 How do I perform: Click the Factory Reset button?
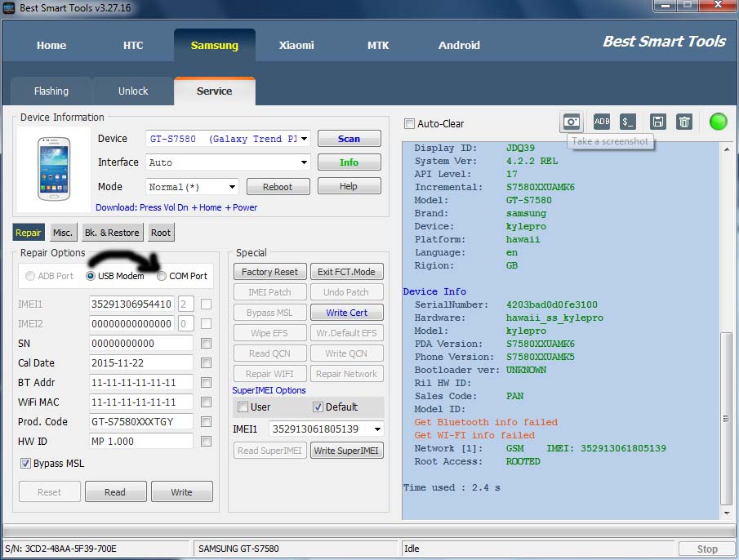click(270, 272)
